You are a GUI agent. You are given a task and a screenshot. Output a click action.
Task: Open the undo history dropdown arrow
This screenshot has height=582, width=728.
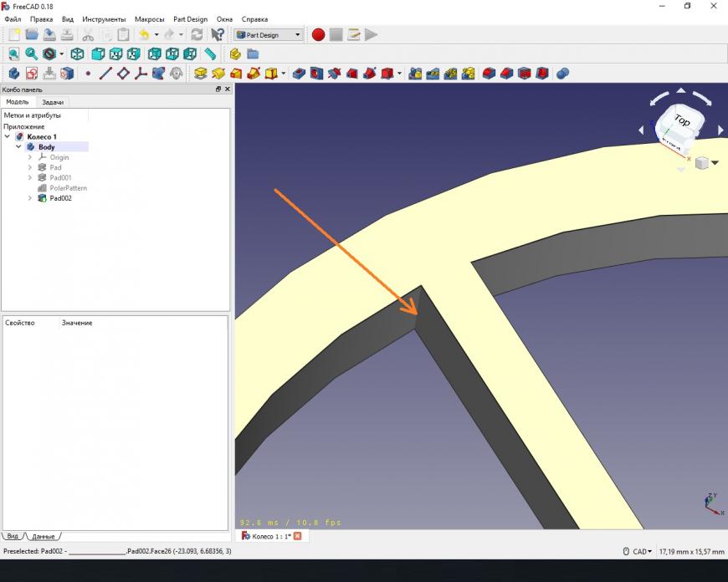click(156, 35)
